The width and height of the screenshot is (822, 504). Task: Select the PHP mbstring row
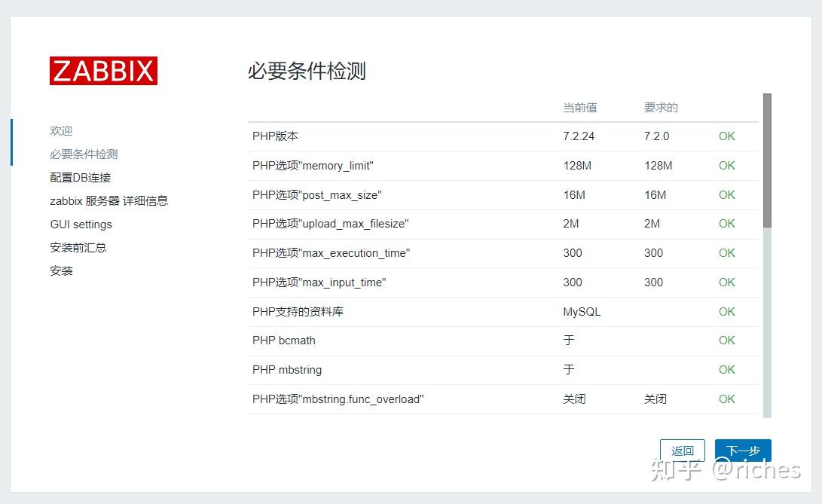pos(286,370)
